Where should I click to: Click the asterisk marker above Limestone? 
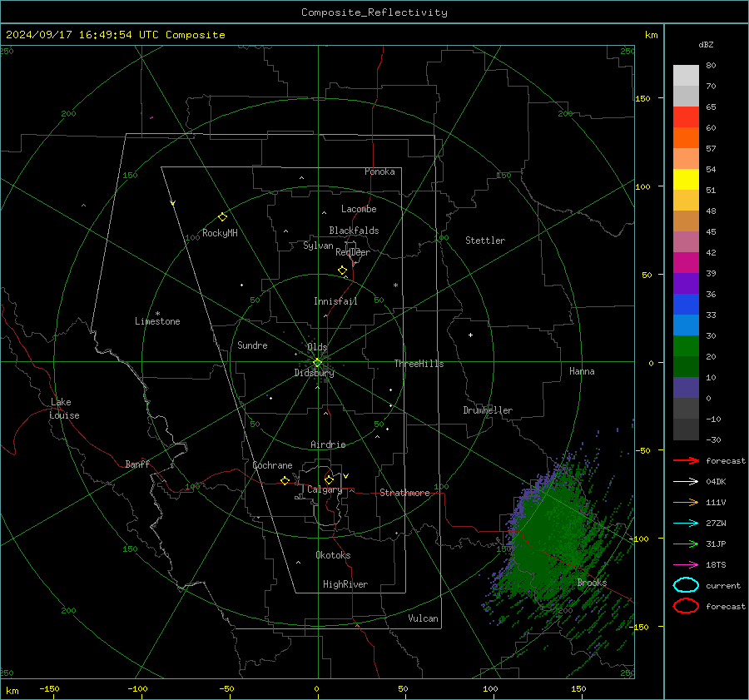pyautogui.click(x=157, y=314)
